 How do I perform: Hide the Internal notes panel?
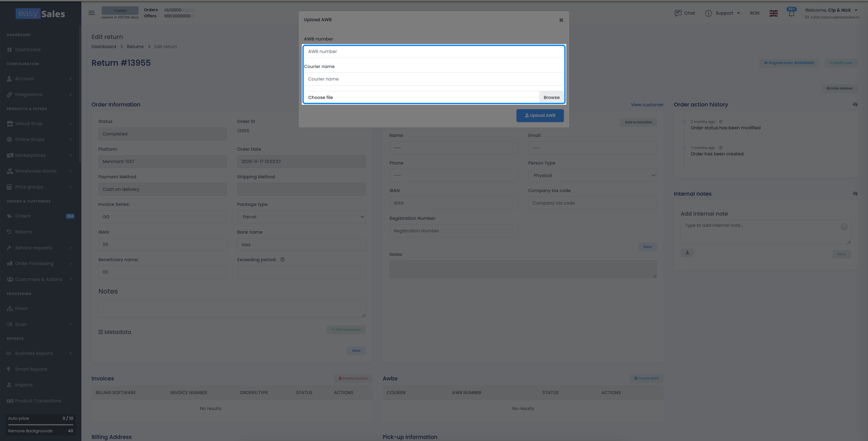click(855, 194)
